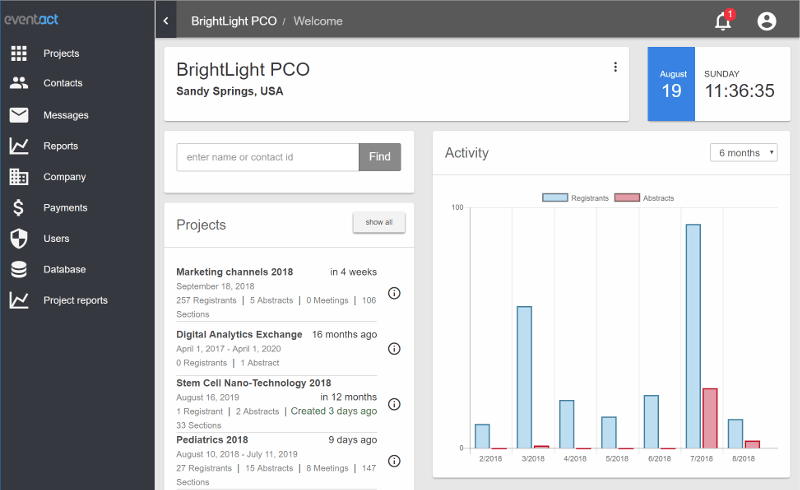Show info for Pediatrics 2018
This screenshot has height=490, width=800.
[x=394, y=461]
